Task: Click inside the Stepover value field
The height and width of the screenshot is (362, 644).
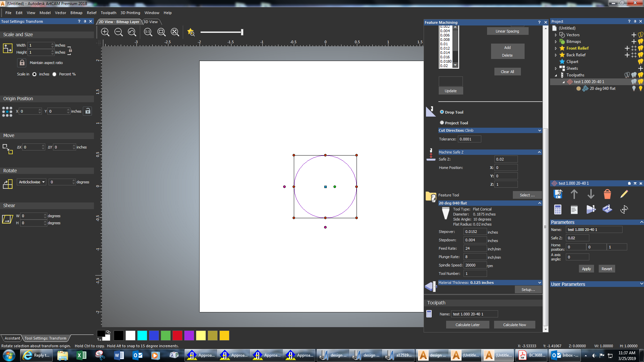Action: [475, 231]
